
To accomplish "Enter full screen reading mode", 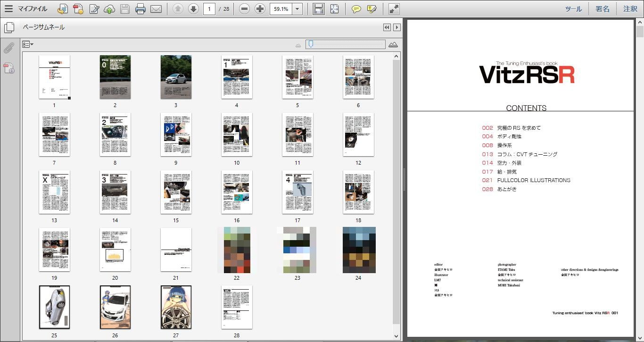I will click(394, 8).
